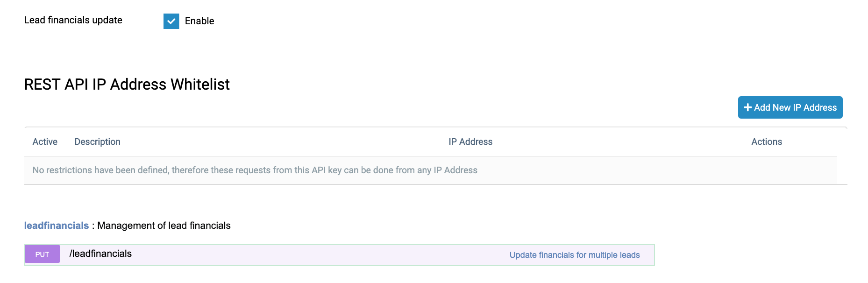Click the IP Address column header

click(x=470, y=142)
